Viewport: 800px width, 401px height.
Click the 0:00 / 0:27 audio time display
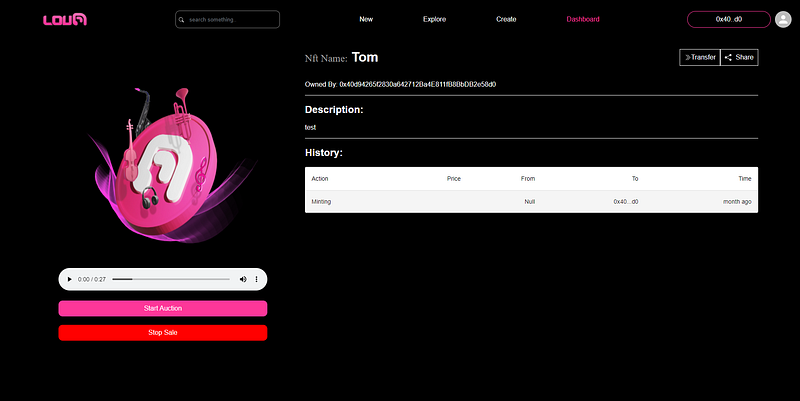point(92,279)
